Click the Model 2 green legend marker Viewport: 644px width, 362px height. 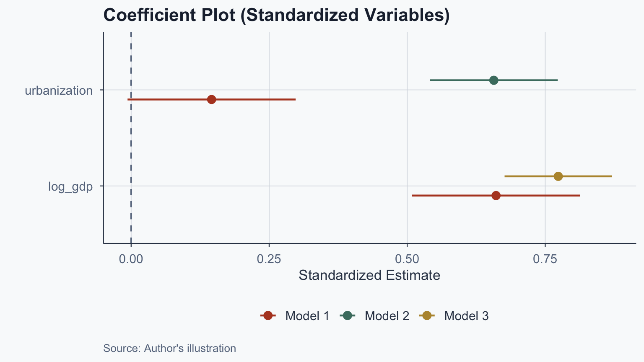348,316
